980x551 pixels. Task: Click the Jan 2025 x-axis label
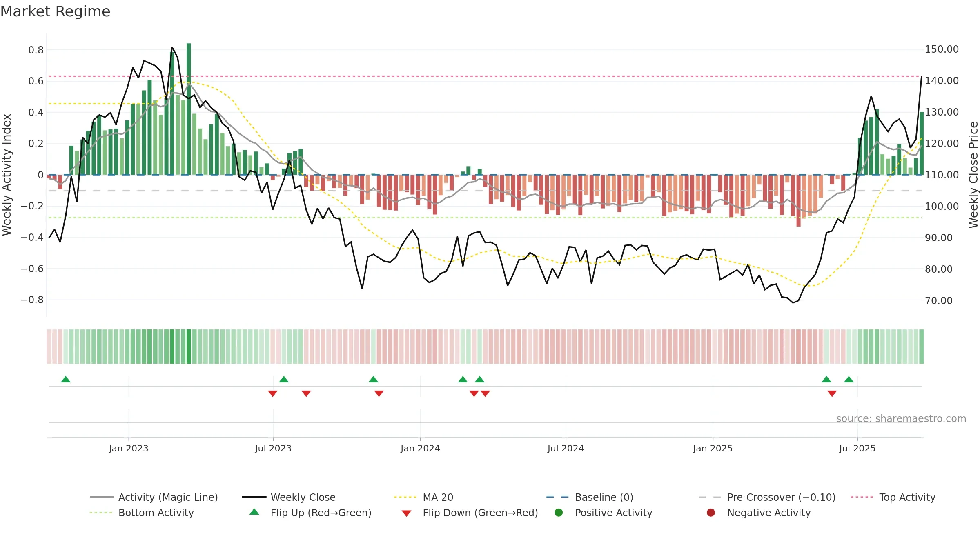pyautogui.click(x=713, y=448)
